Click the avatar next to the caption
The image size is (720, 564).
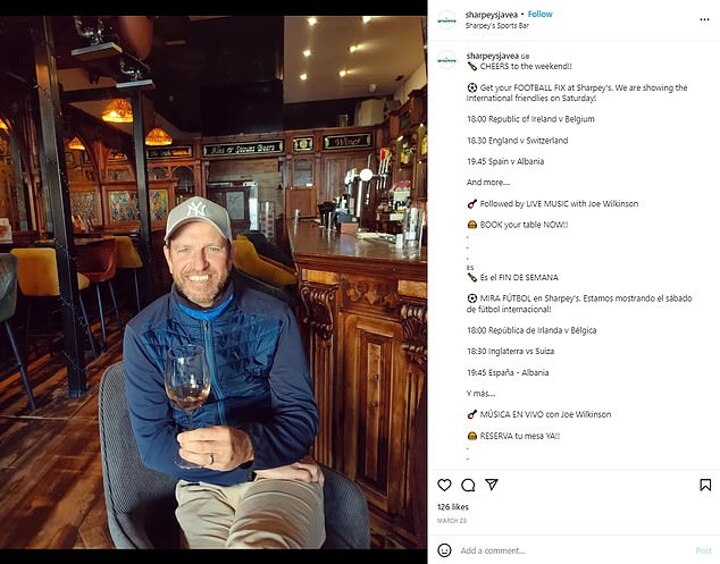[x=446, y=60]
